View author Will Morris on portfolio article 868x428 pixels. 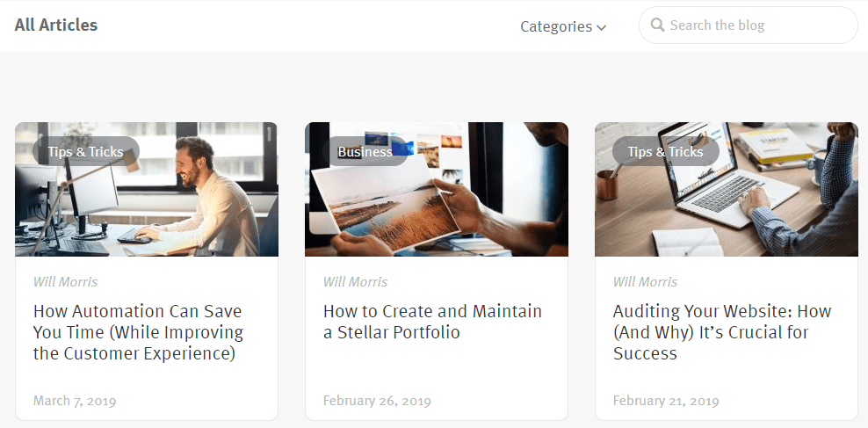tap(355, 282)
